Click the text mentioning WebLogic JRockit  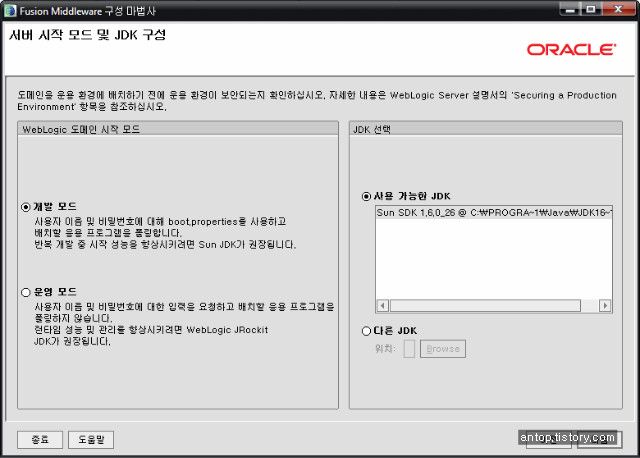pyautogui.click(x=151, y=330)
